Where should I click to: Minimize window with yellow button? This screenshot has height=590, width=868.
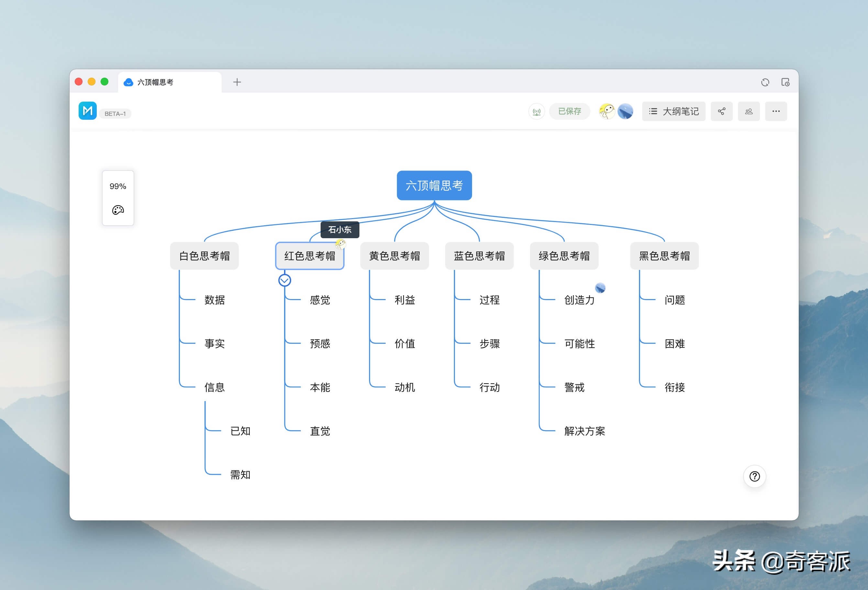[92, 82]
